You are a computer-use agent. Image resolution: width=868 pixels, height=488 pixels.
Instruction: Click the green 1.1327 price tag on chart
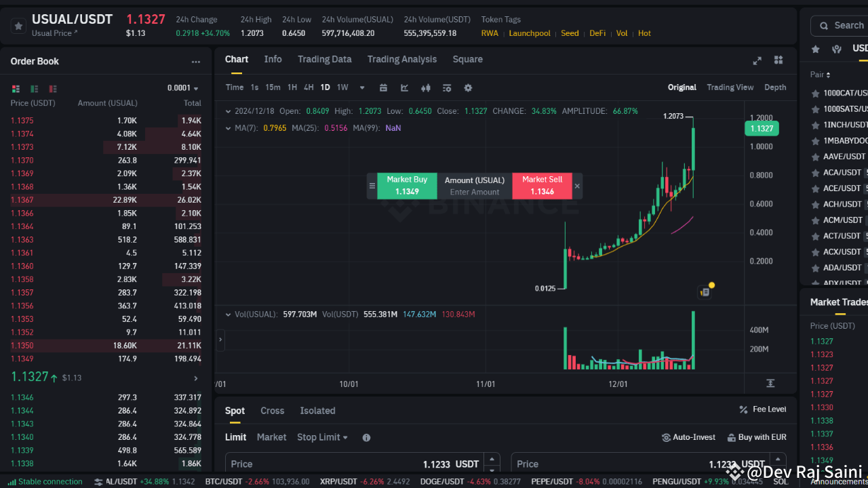761,127
